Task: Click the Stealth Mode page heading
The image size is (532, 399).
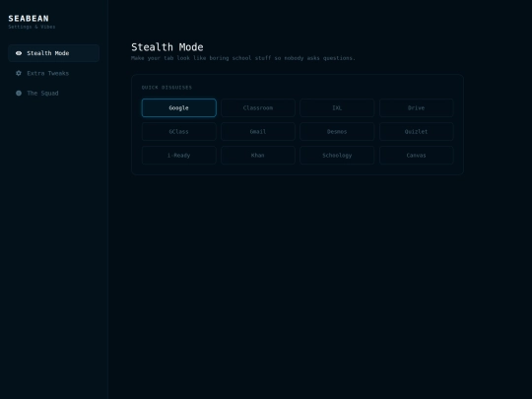Action: click(x=167, y=47)
